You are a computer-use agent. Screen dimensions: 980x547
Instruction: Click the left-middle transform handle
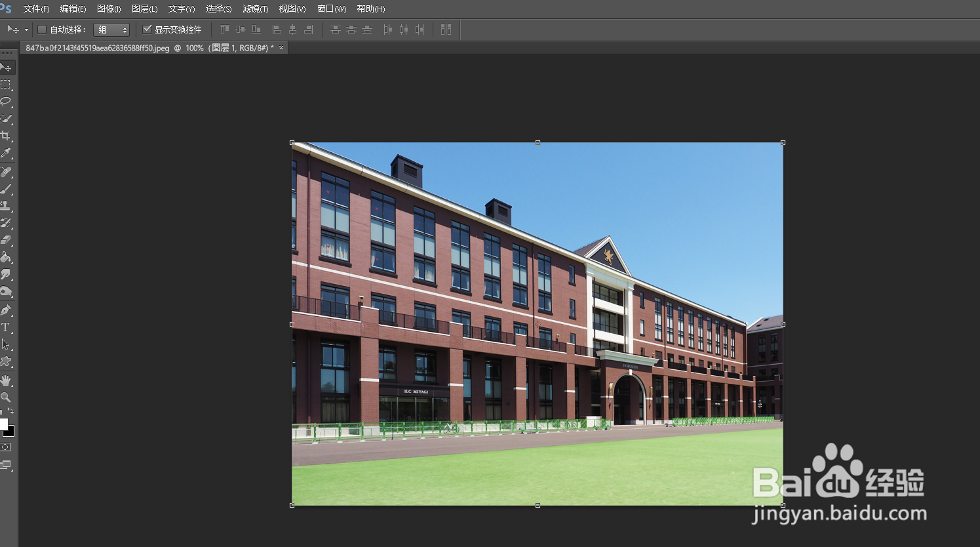tap(292, 324)
